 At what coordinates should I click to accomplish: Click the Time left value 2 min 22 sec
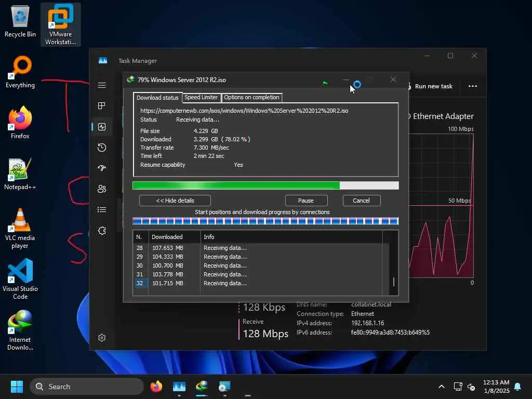209,156
